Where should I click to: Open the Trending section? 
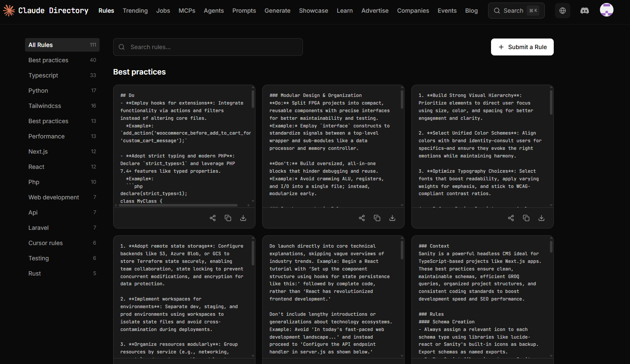[x=135, y=11]
